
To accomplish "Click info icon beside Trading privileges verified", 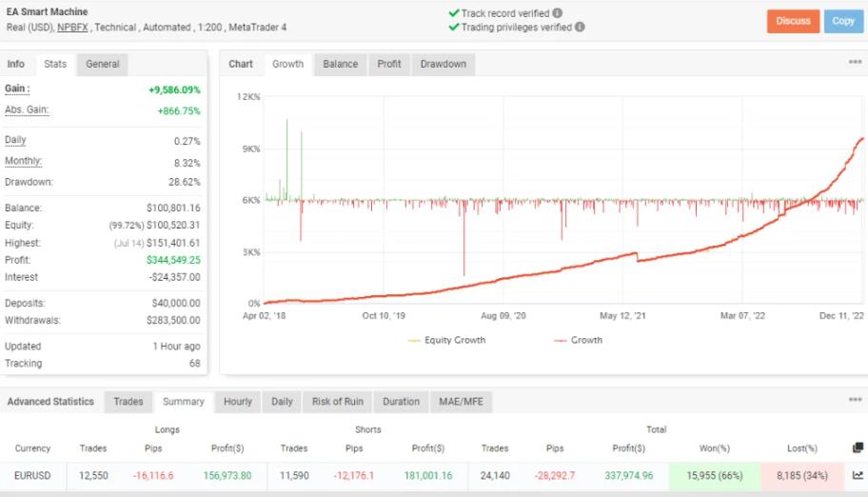I will coord(581,28).
